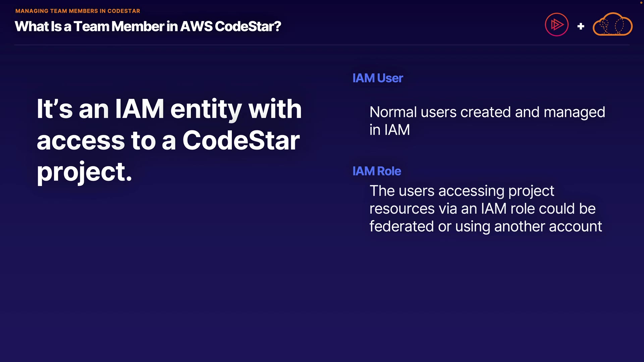Select the "Managing Team Members in CodeStar" label
The height and width of the screenshot is (362, 644).
77,11
